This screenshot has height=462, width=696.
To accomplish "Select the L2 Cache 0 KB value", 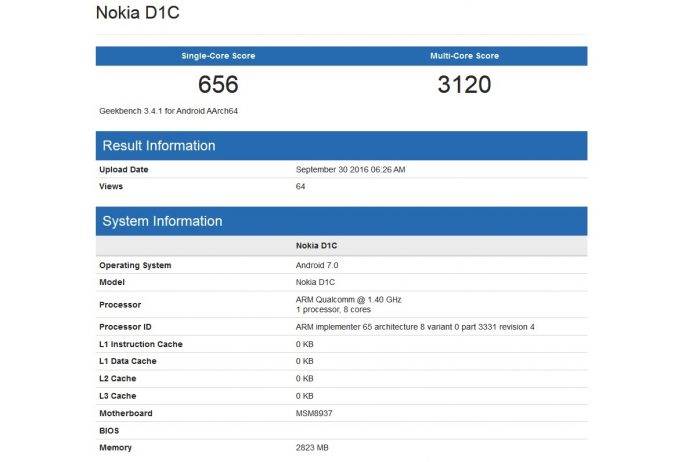I will pos(305,379).
